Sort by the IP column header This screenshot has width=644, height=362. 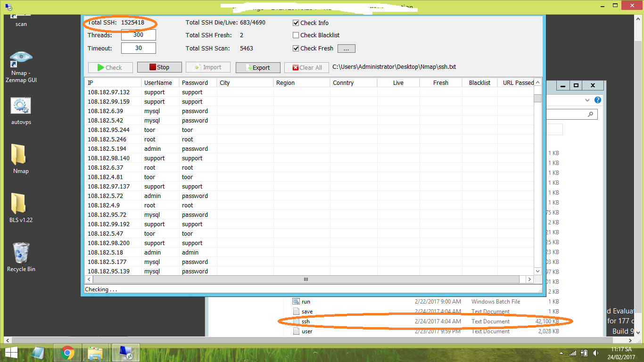[113, 82]
